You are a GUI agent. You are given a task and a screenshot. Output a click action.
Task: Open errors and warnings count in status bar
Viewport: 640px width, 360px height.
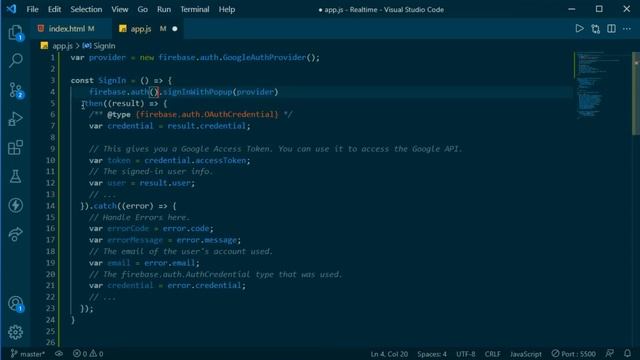88,354
